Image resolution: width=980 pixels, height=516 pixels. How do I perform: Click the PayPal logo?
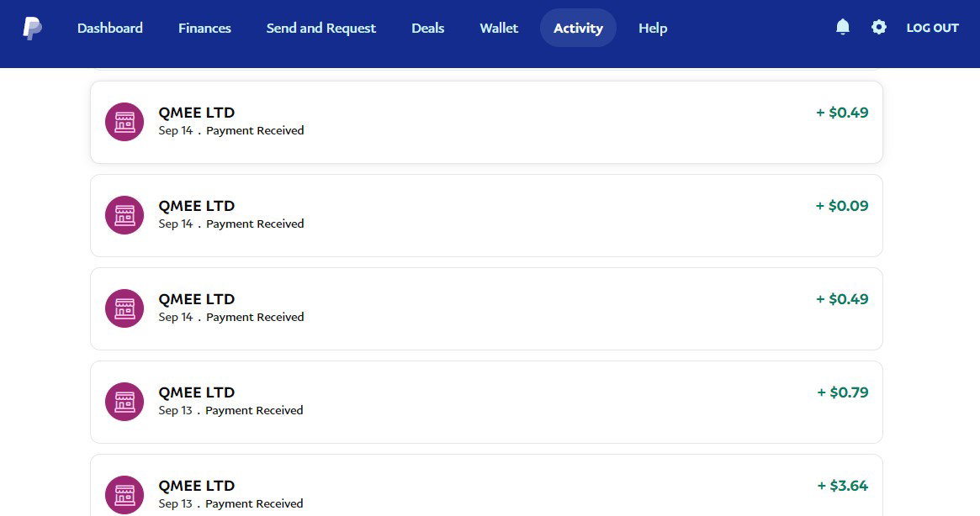coord(33,28)
